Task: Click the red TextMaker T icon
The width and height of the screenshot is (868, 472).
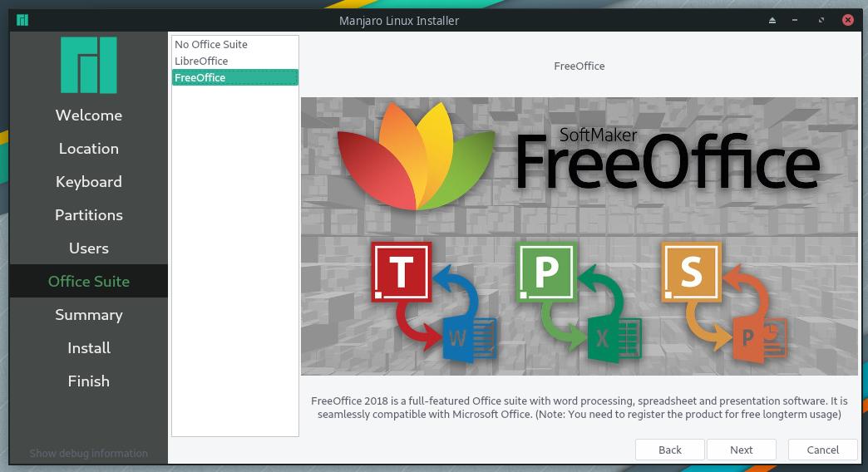Action: pyautogui.click(x=401, y=272)
